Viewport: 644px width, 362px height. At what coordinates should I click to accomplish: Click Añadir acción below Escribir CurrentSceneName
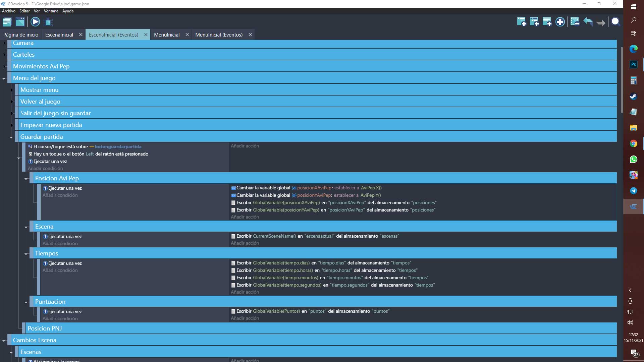coord(245,243)
